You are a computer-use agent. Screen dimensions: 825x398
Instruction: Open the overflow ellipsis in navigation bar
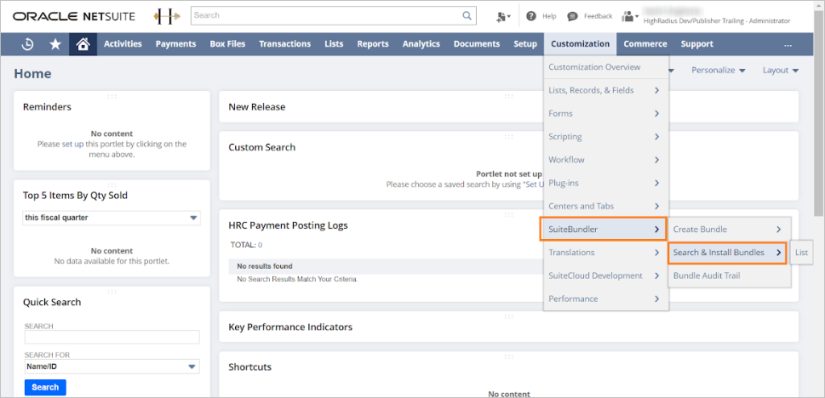coord(788,45)
